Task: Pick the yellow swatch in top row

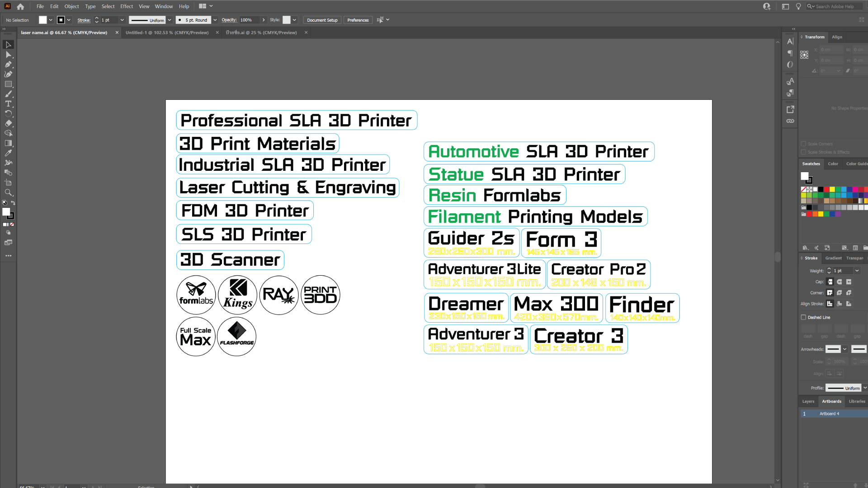Action: 832,189
